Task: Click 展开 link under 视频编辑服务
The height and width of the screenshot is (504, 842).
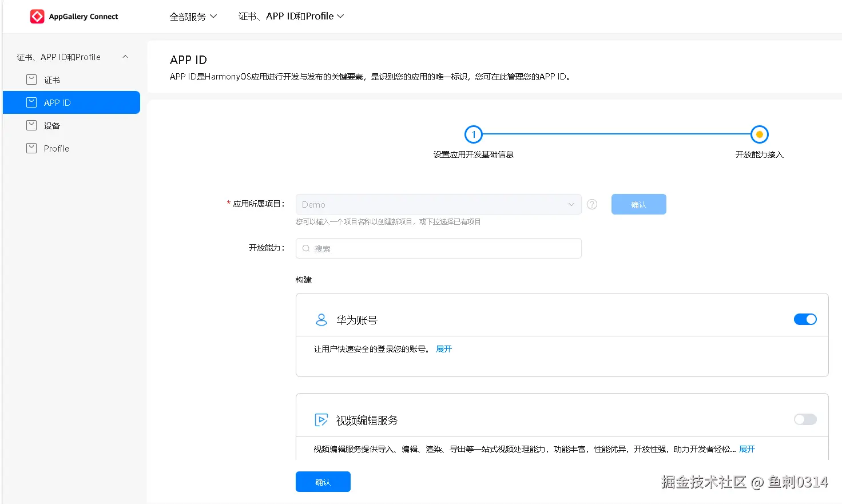Action: tap(747, 449)
